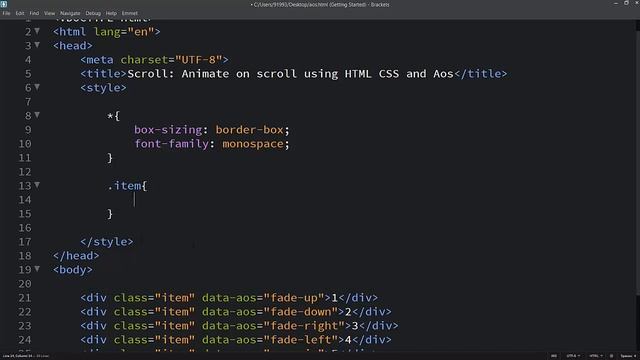Click the 'font-family' property text
The image size is (640, 360).
click(x=171, y=144)
